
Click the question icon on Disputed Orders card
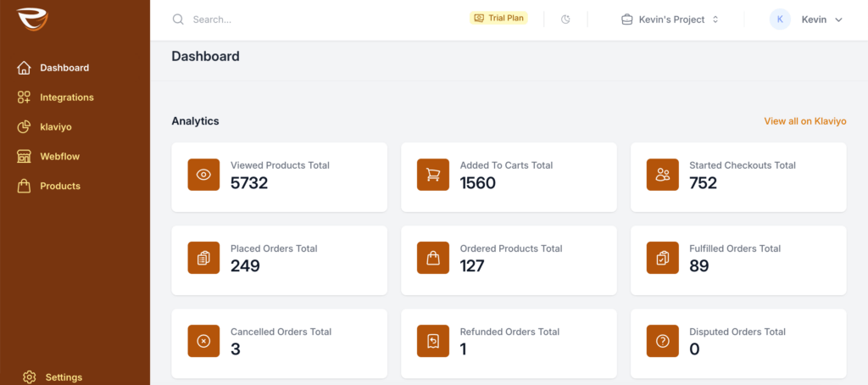663,341
